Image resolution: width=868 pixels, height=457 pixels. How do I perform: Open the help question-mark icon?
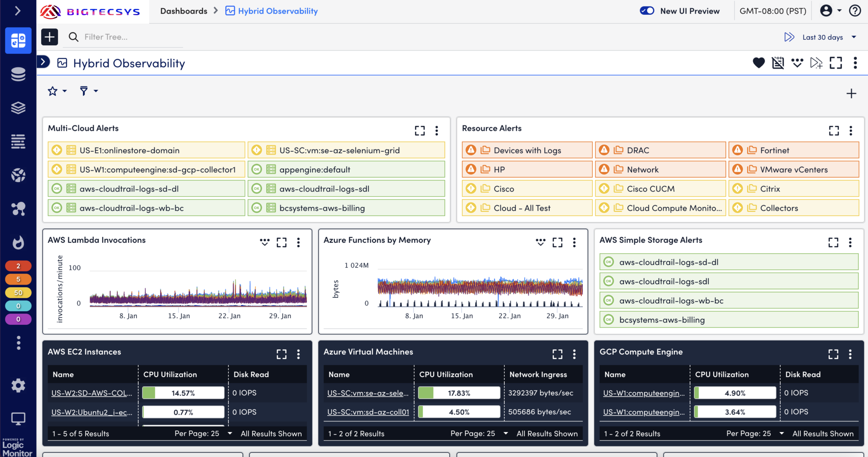[855, 11]
